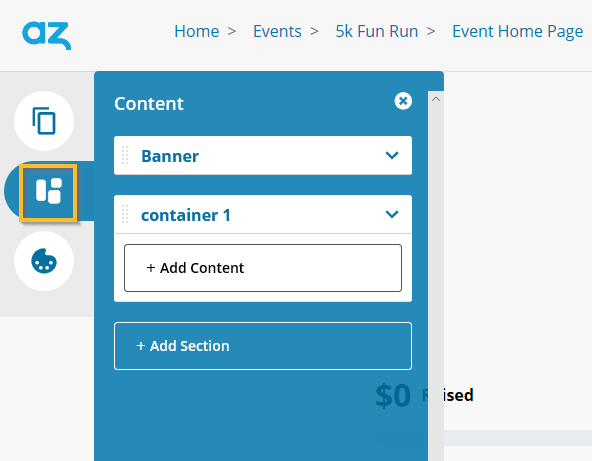
Task: Open the Pages copy icon in sidebar
Action: [44, 121]
